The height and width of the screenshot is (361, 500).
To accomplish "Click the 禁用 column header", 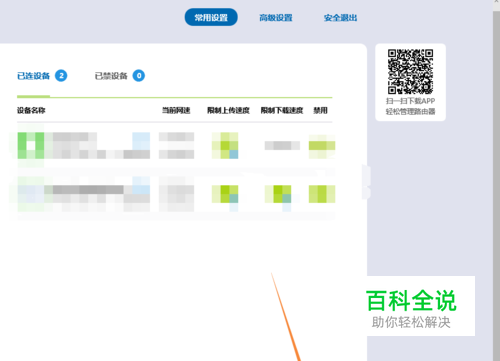I will (x=320, y=110).
